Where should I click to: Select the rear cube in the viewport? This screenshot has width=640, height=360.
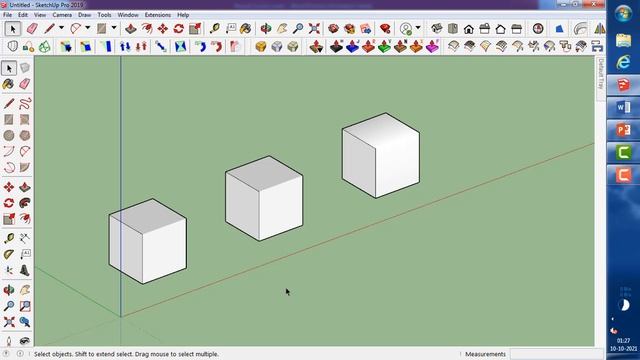381,156
